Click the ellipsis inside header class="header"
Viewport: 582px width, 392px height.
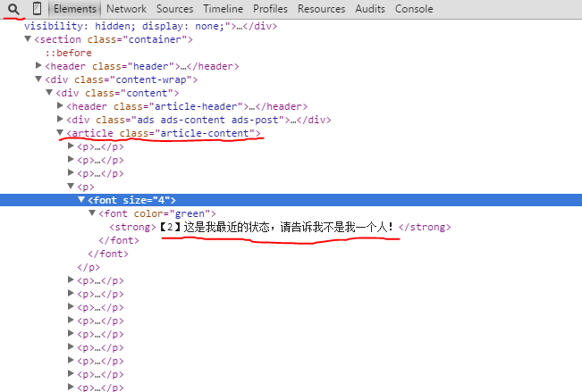pyautogui.click(x=183, y=67)
